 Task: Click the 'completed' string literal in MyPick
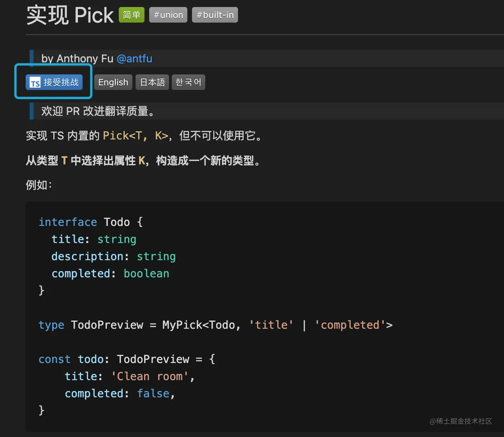point(350,325)
